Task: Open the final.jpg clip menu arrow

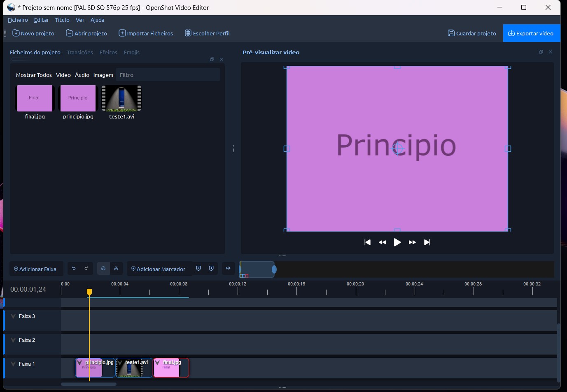Action: pos(157,363)
